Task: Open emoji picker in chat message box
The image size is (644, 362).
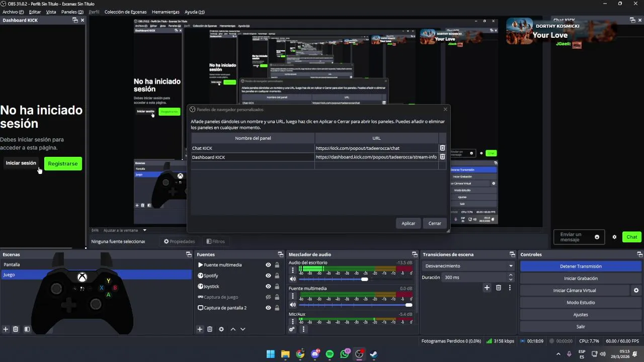Action: pos(597,237)
